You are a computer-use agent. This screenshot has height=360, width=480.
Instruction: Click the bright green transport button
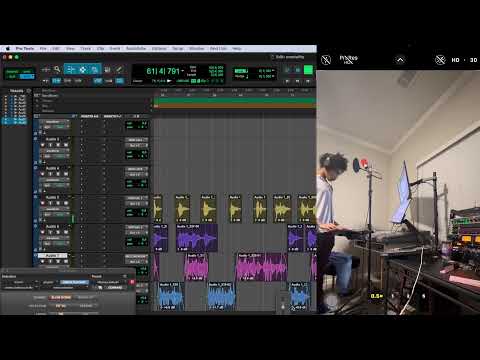coord(308,70)
